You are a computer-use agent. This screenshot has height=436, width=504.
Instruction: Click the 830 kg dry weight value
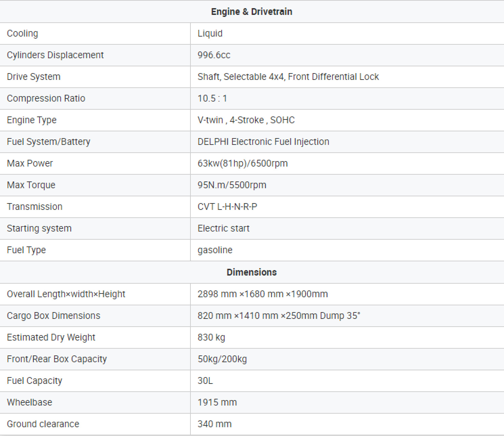(211, 337)
